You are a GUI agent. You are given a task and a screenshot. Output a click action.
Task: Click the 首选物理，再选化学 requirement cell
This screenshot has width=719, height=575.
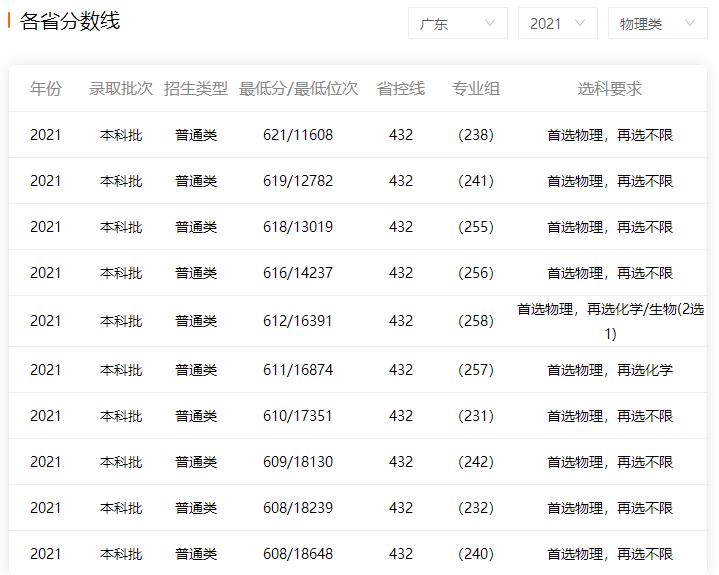pyautogui.click(x=610, y=370)
